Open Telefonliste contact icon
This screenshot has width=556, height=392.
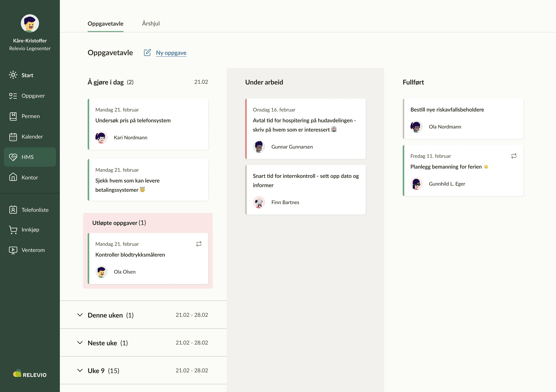[13, 210]
